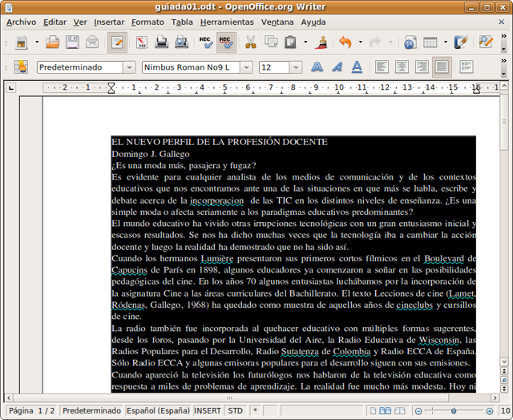Click the Cut scissors icon
513x420 pixels.
coord(250,42)
